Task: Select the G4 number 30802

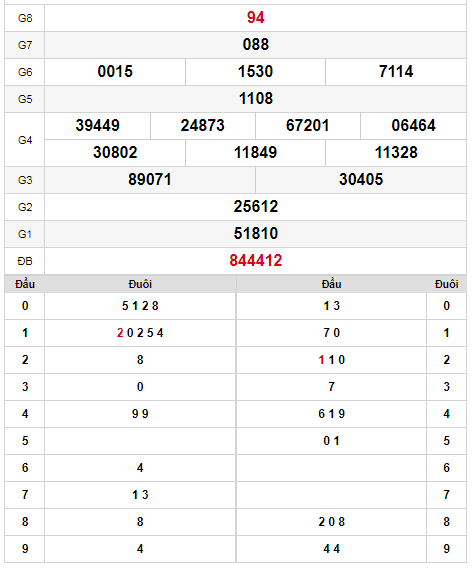Action: coord(115,153)
